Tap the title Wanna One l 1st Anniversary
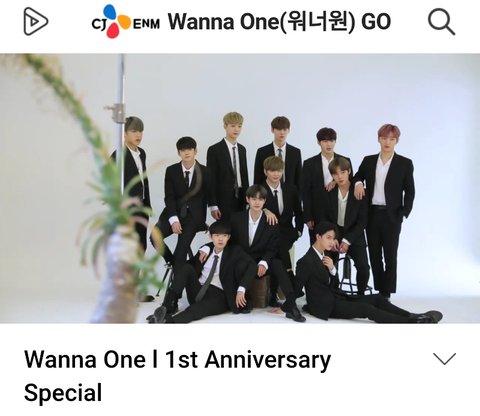The height and width of the screenshot is (416, 480). coord(177,360)
